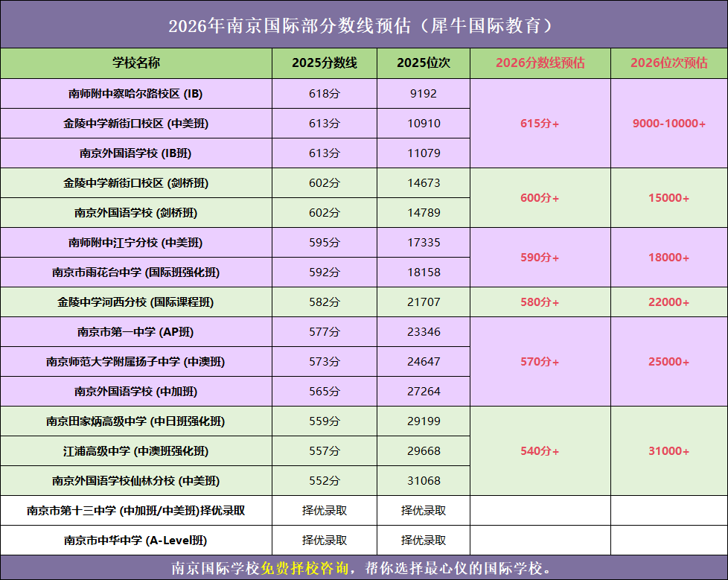Click the 27264 rank cell

click(x=424, y=392)
